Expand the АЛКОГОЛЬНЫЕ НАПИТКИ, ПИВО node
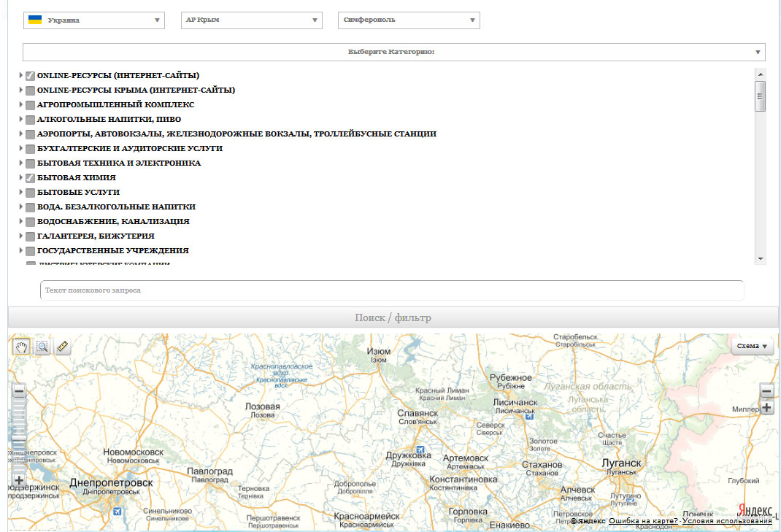Image resolution: width=781 pixels, height=532 pixels. [x=21, y=119]
